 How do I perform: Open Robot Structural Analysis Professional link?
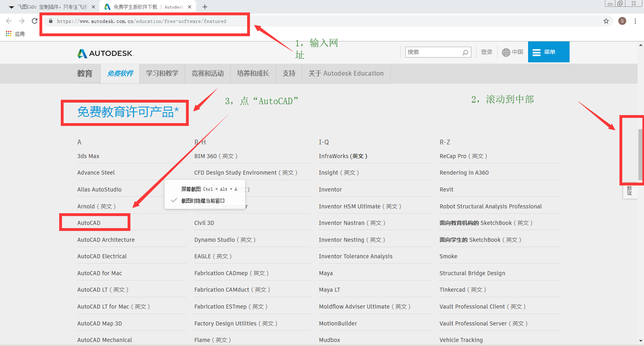pos(491,206)
